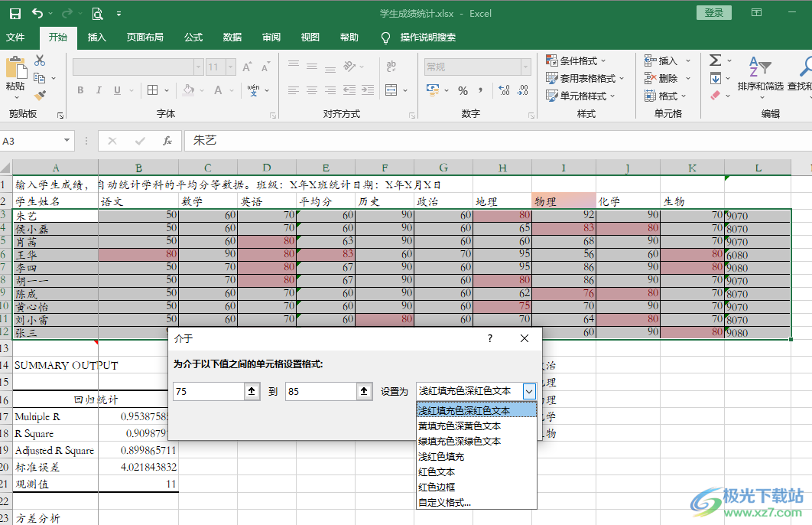Click range selector arrow beside 85 field
Viewport: 812px width, 525px height.
click(364, 391)
